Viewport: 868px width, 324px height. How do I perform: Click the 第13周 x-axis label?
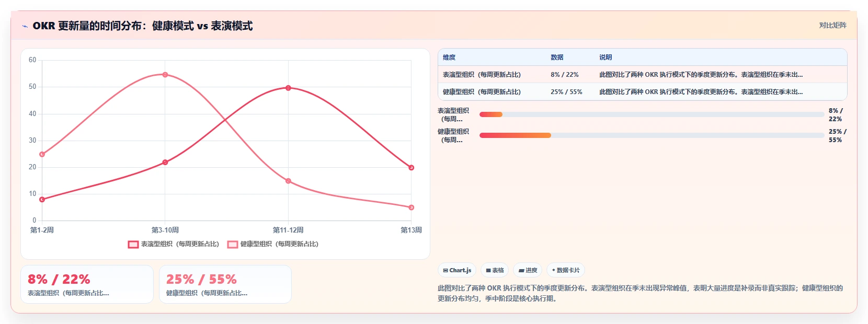pyautogui.click(x=412, y=230)
